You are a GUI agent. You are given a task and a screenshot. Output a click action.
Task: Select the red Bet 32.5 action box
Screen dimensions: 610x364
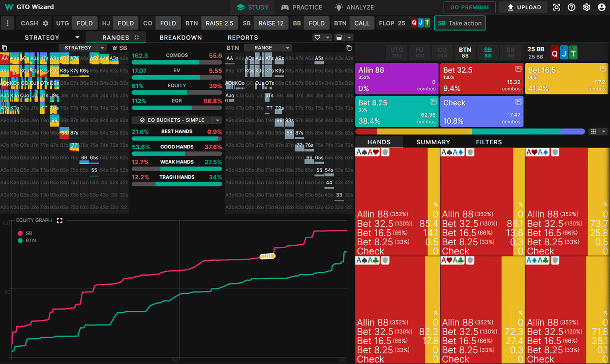(481, 79)
